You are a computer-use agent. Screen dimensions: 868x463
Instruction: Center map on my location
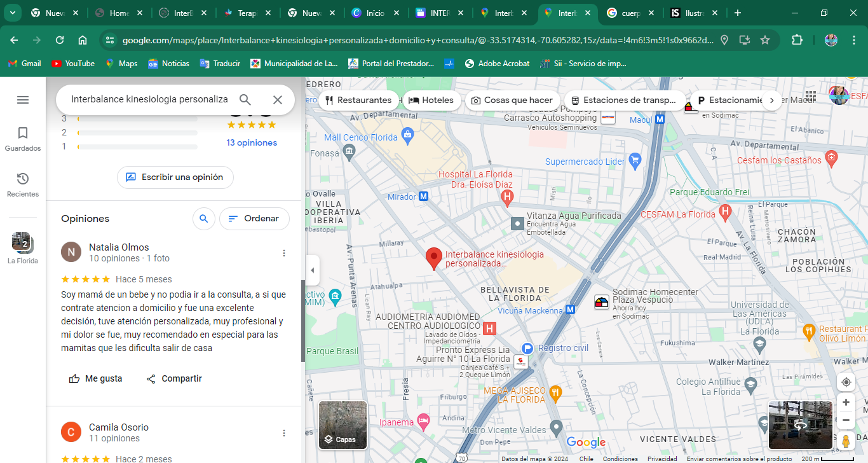(x=846, y=382)
